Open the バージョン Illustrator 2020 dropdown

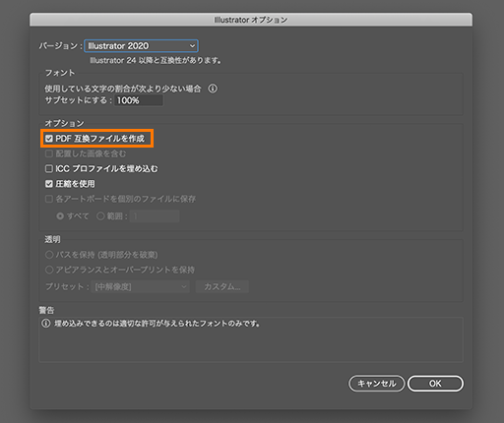tap(141, 46)
